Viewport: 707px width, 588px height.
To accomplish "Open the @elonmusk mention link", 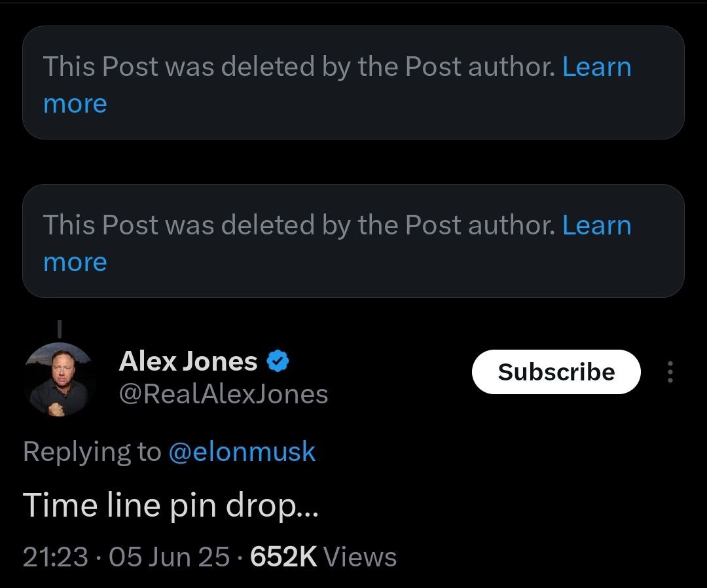I will pyautogui.click(x=242, y=452).
